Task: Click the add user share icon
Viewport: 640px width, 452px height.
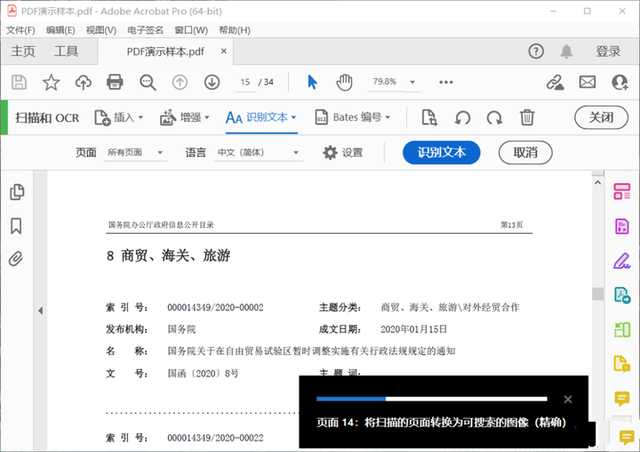Action: point(620,82)
